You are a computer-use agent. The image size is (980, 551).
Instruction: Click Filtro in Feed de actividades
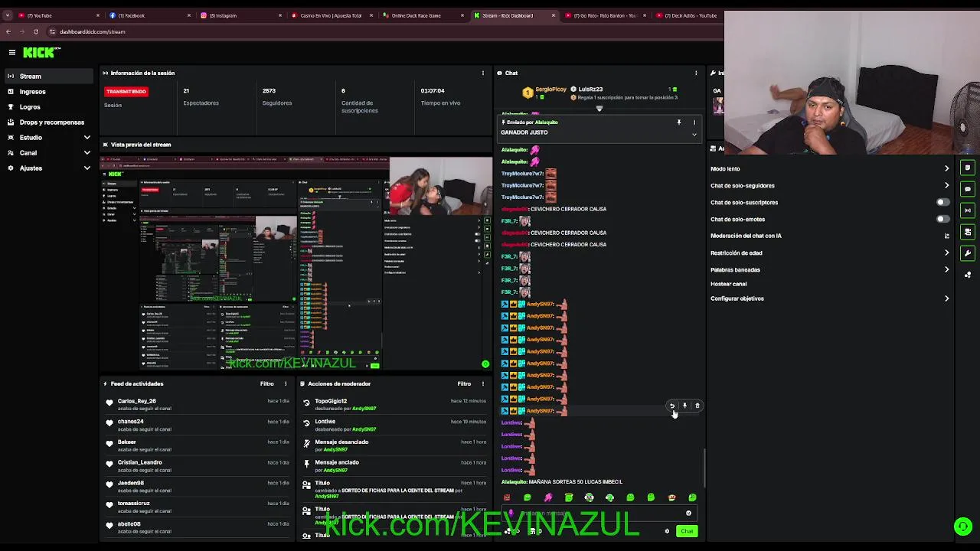tap(266, 383)
